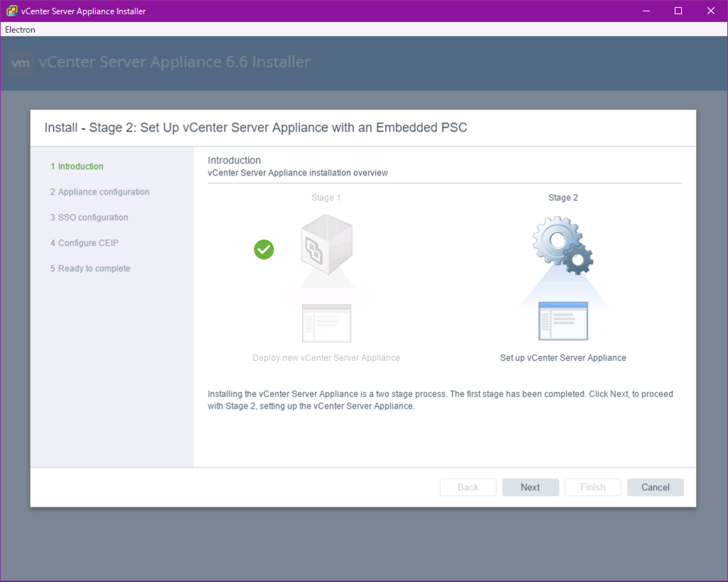Click the Stage 2 label
This screenshot has width=728, height=582.
click(x=563, y=198)
